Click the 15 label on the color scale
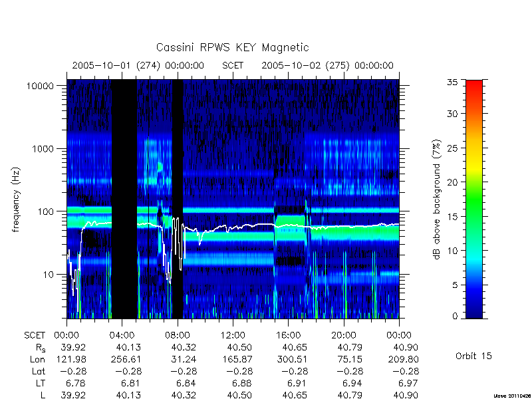The width and height of the screenshot is (532, 399). [x=452, y=217]
